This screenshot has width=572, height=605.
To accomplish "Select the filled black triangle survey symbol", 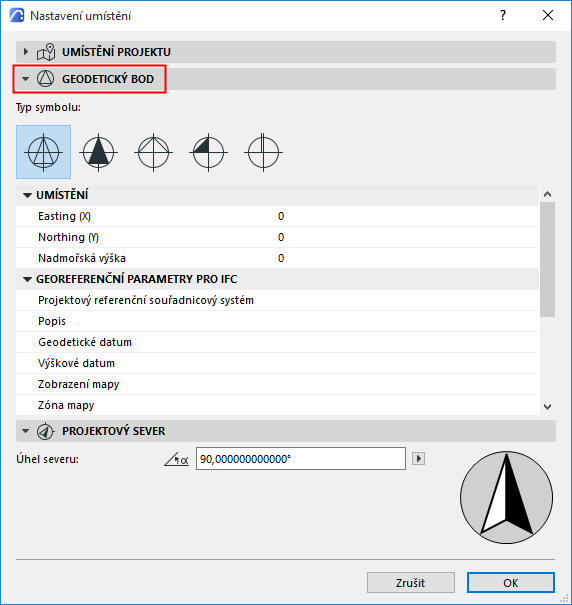I will click(x=98, y=152).
